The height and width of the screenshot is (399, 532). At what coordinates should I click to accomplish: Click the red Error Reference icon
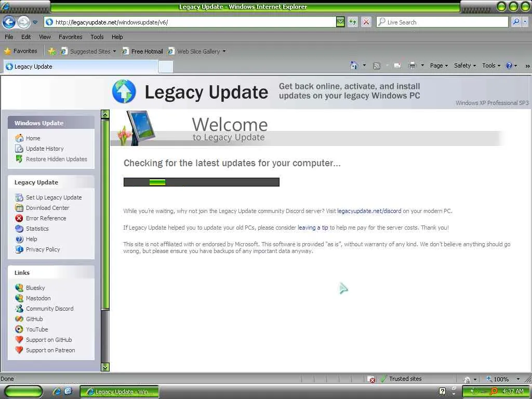tap(19, 218)
